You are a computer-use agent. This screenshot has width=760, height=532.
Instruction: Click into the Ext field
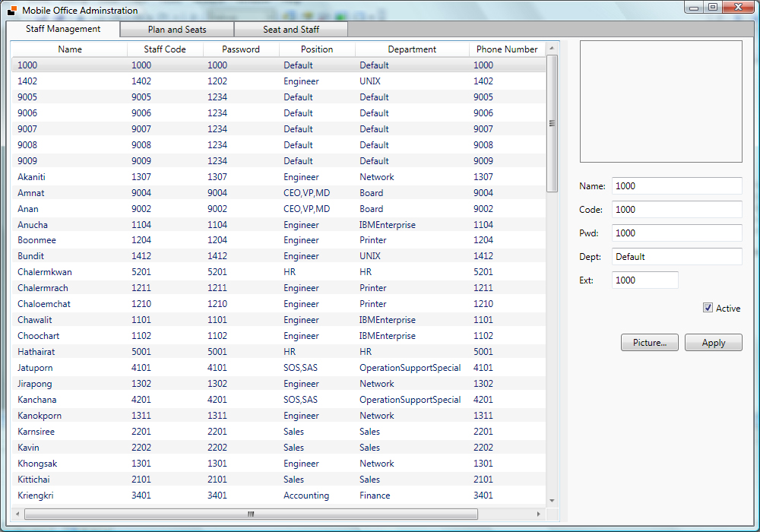point(644,280)
